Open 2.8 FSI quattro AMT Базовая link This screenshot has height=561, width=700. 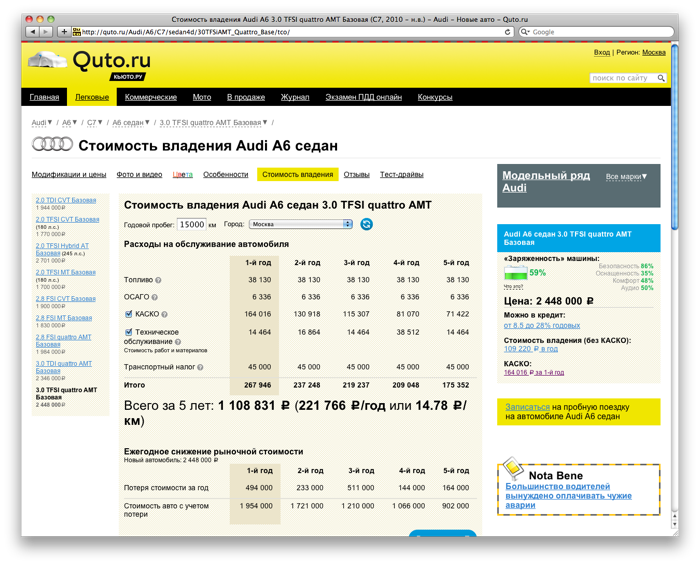point(63,341)
